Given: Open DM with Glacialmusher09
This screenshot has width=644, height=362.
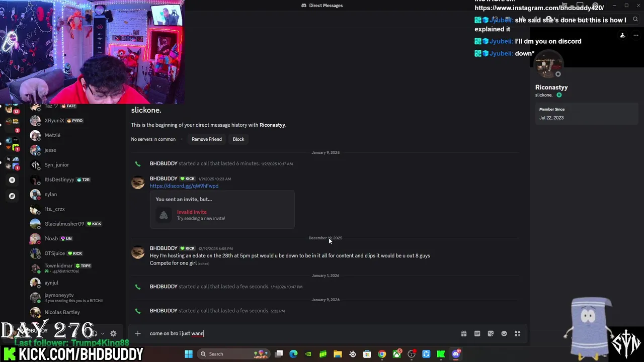Looking at the screenshot, I should (x=72, y=224).
